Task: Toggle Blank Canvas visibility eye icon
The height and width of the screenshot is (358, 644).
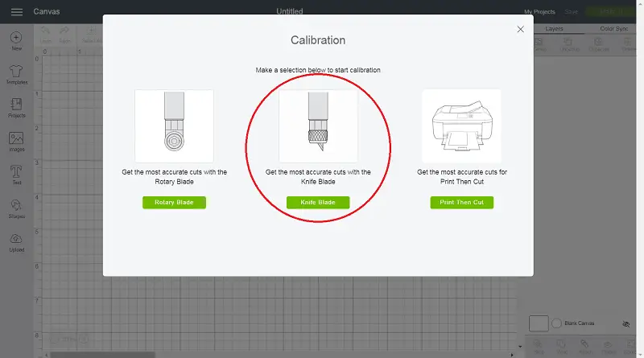Action: (626, 324)
